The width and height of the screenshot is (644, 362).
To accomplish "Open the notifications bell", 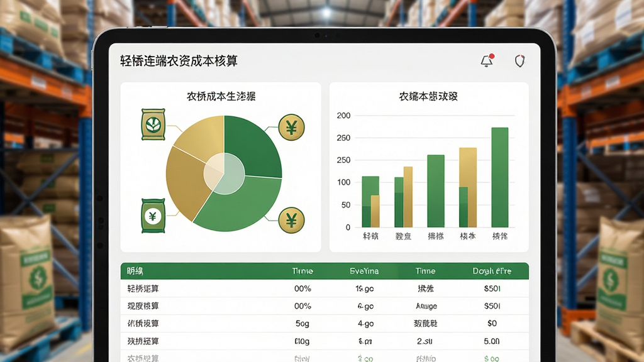I will (487, 61).
